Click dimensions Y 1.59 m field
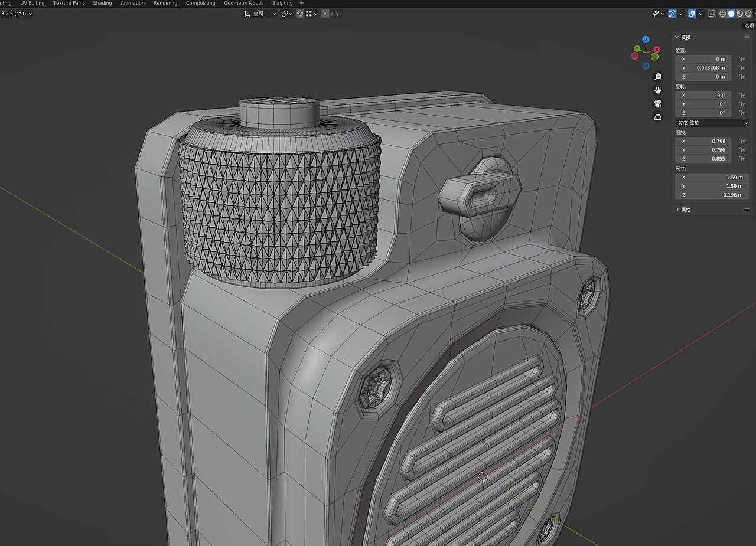 tap(712, 186)
